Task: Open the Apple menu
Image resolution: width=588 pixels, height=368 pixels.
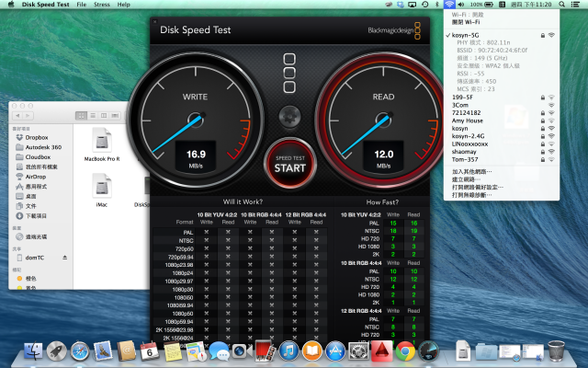Action: pyautogui.click(x=11, y=5)
